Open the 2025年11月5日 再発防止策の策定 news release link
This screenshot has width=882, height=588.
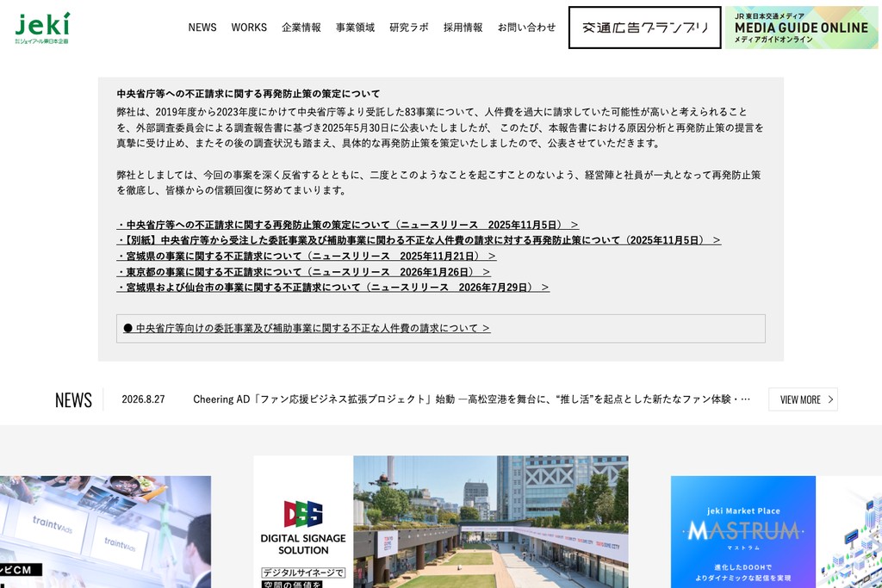[348, 225]
